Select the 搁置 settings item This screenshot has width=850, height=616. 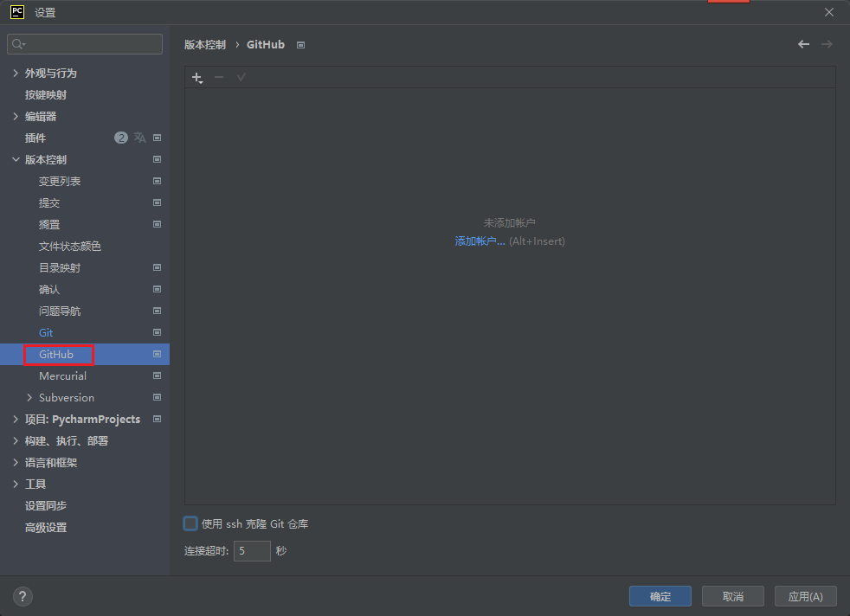coord(49,225)
